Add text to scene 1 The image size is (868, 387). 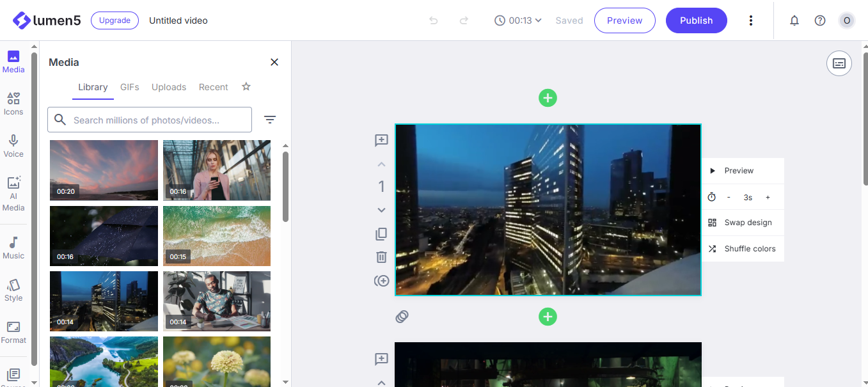point(381,141)
